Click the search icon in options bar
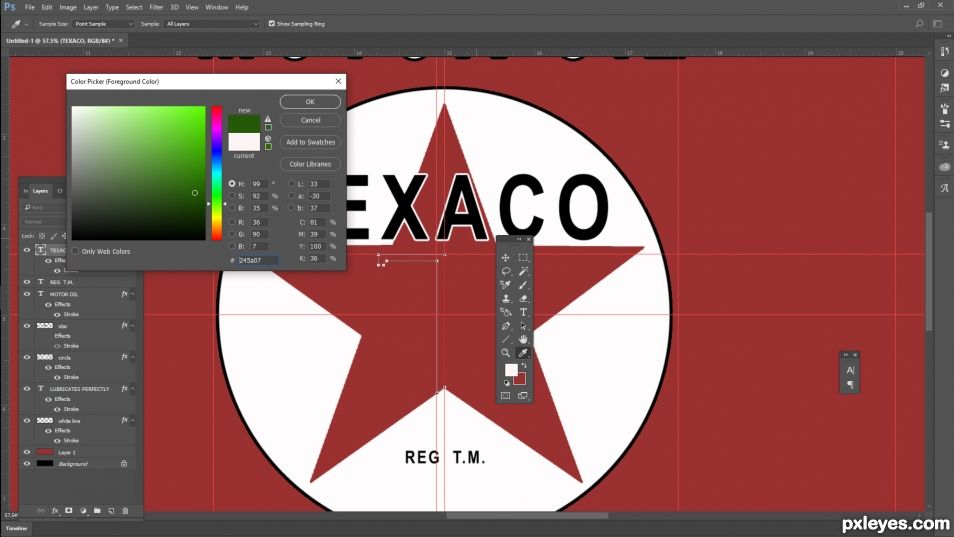954x537 pixels. click(x=919, y=24)
